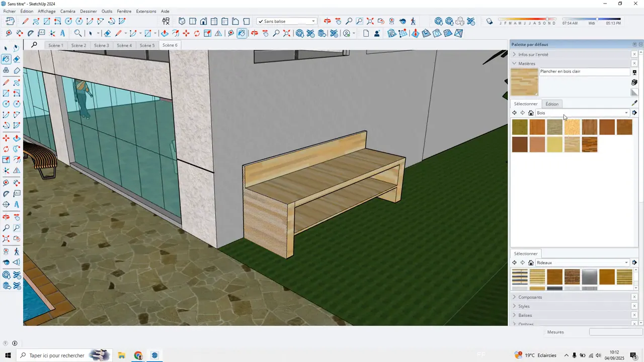This screenshot has height=362, width=644.
Task: Activate the Walk tool icon
Action: point(413,21)
